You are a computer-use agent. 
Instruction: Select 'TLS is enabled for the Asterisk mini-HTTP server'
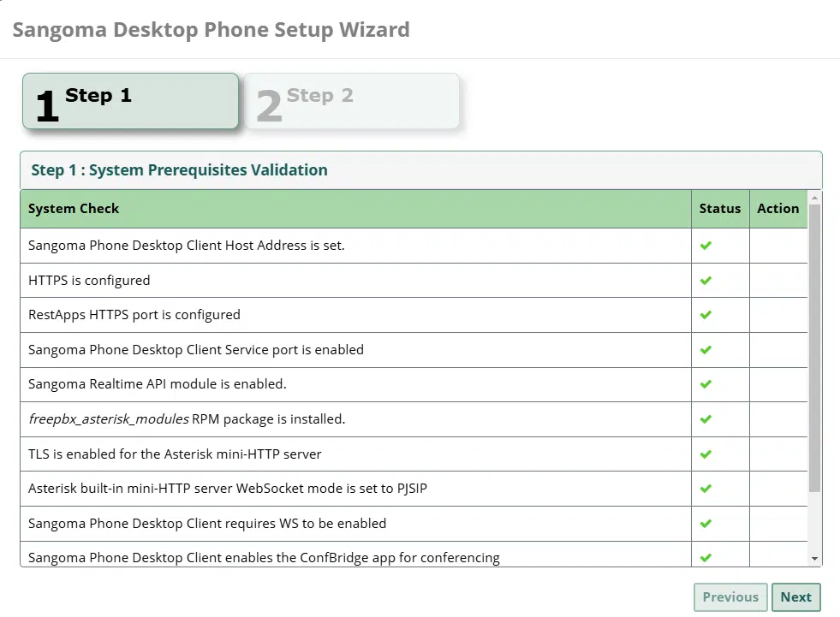tap(175, 454)
